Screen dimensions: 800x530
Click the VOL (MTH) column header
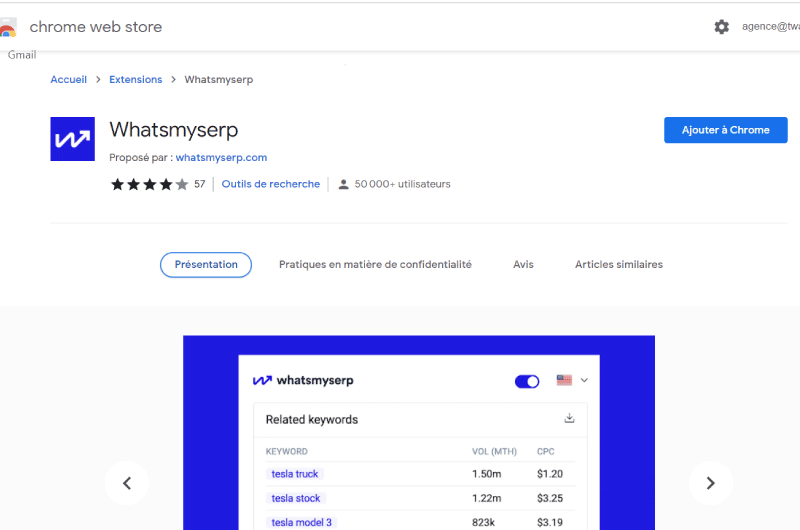pyautogui.click(x=494, y=451)
